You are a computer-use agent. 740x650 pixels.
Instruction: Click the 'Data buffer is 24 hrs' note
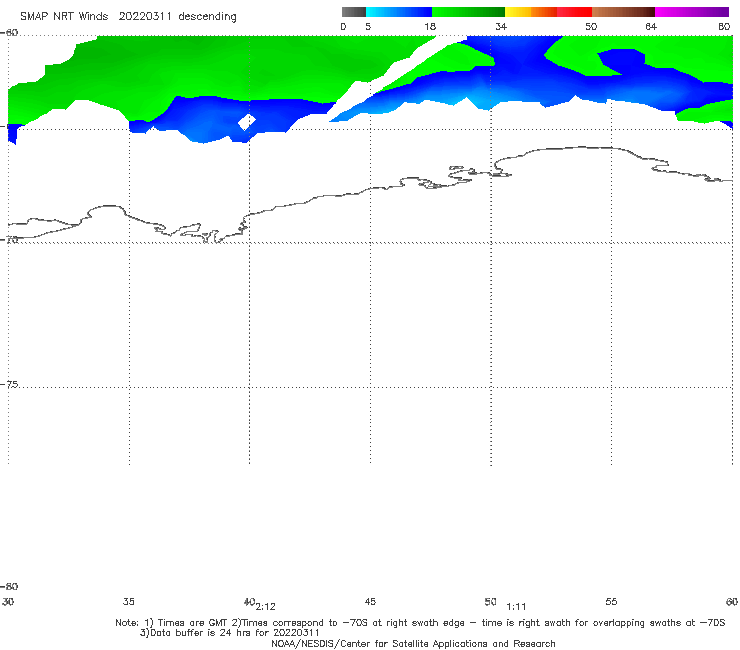click(202, 633)
